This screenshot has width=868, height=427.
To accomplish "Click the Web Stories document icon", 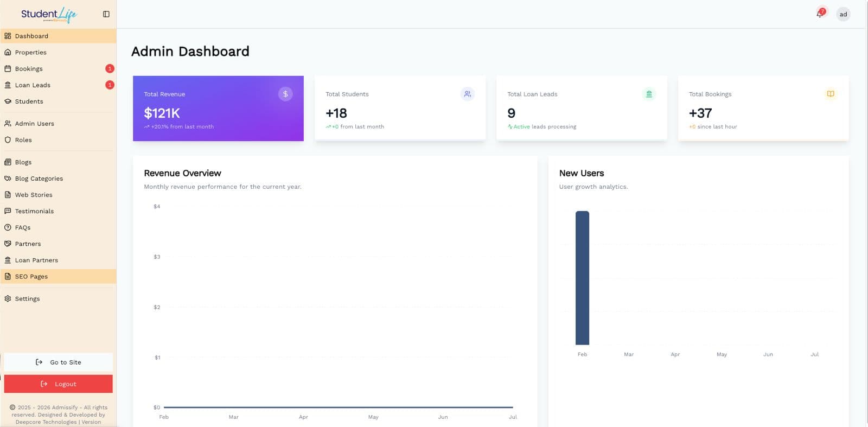I will (8, 194).
